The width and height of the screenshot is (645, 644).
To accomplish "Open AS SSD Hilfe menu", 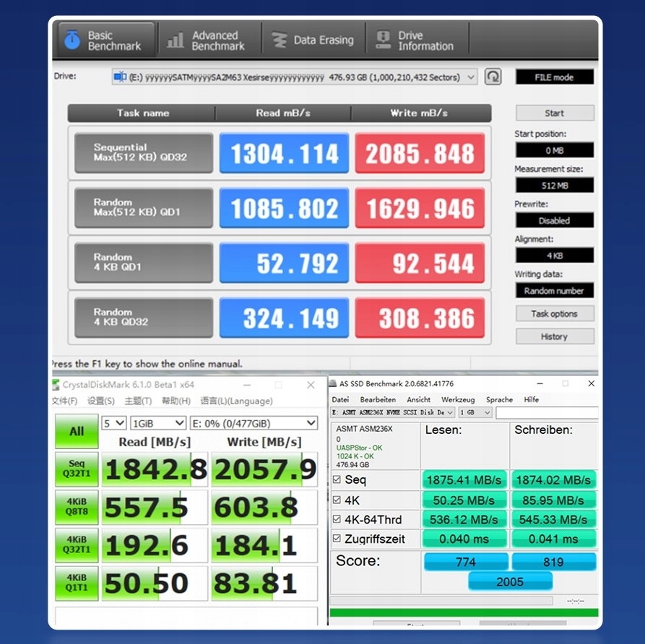I will point(531,399).
